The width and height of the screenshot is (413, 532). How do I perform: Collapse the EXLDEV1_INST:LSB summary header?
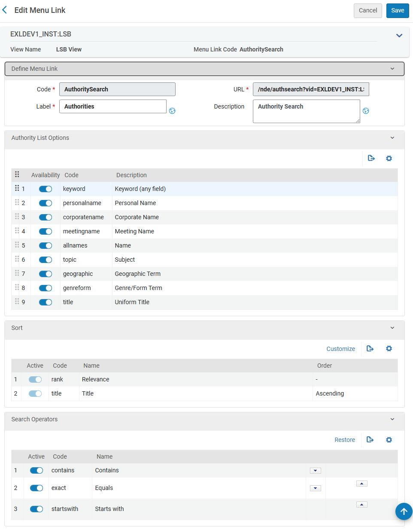click(399, 36)
